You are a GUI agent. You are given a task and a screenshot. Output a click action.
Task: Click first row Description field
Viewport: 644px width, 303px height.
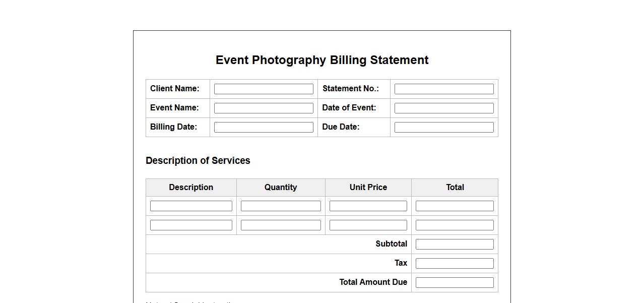191,206
